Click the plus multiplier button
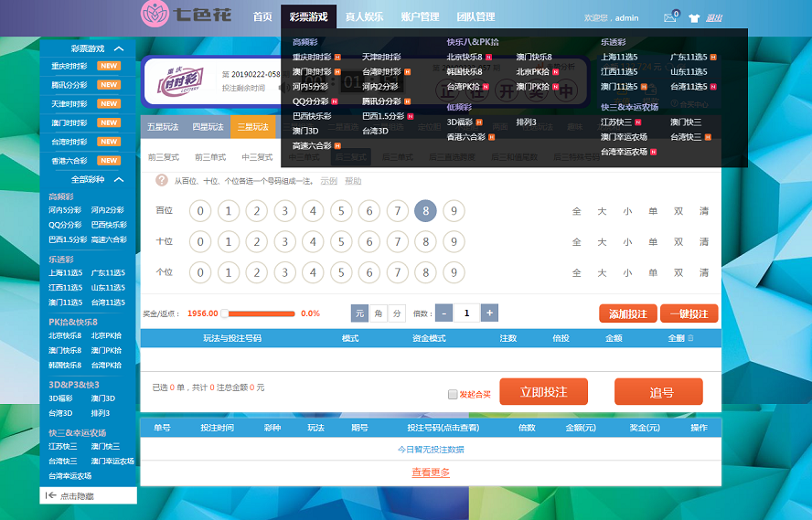Viewport: 812px width, 520px height. 489,313
